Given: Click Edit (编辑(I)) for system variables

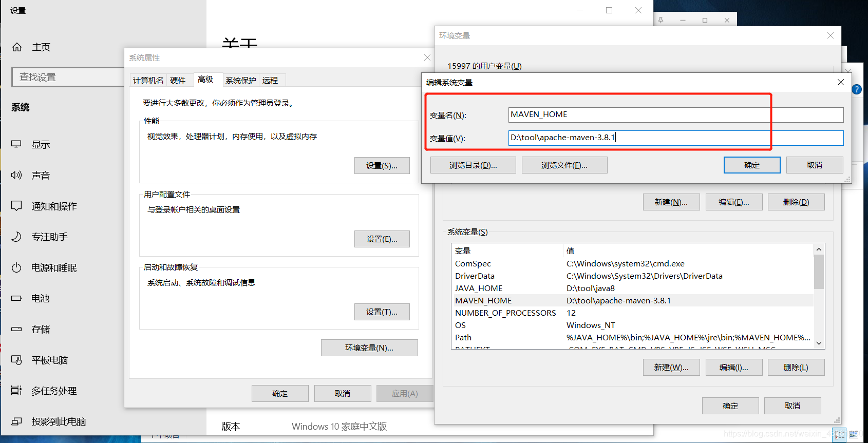Looking at the screenshot, I should (x=734, y=368).
